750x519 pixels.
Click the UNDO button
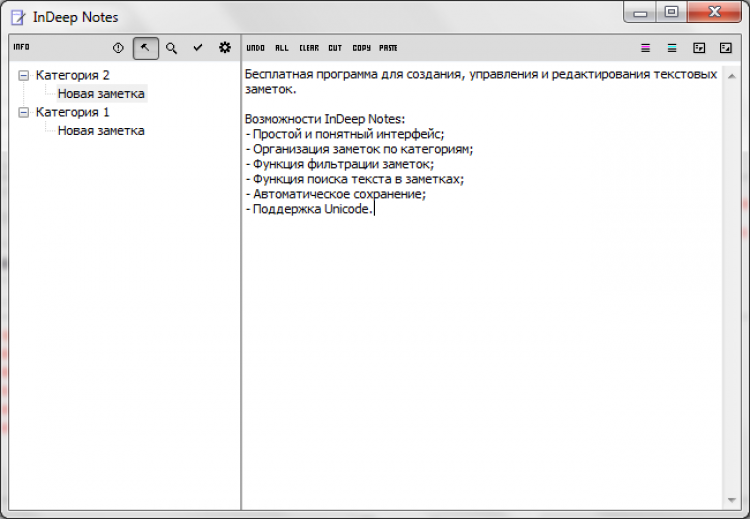point(255,48)
